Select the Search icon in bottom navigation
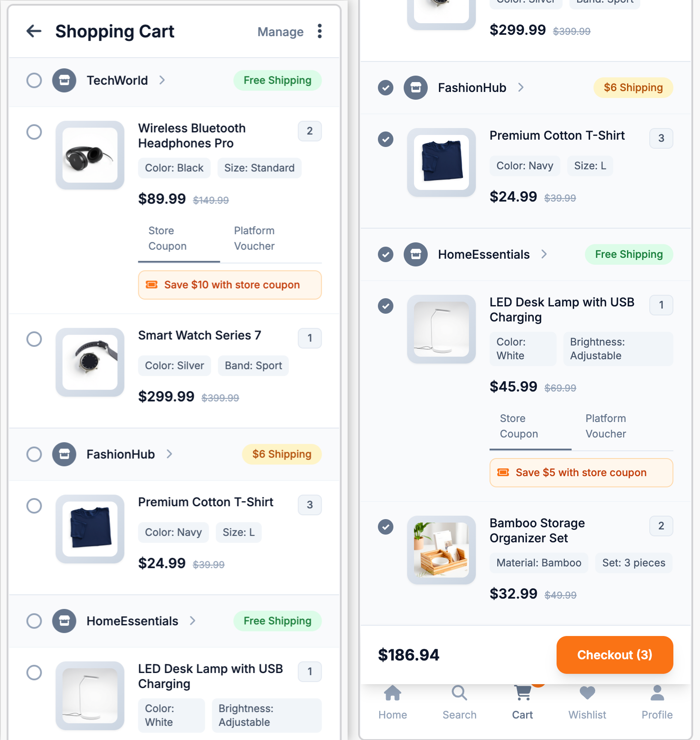 coord(459,702)
